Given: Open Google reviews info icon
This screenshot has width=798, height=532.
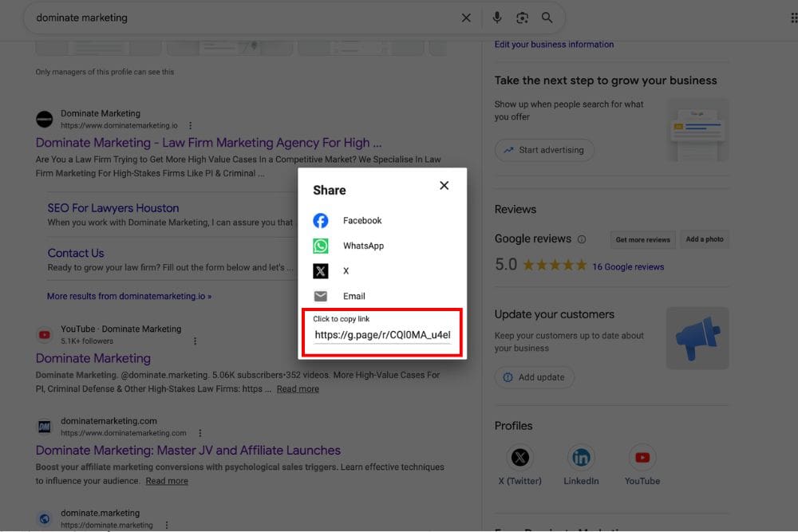Looking at the screenshot, I should pyautogui.click(x=582, y=239).
